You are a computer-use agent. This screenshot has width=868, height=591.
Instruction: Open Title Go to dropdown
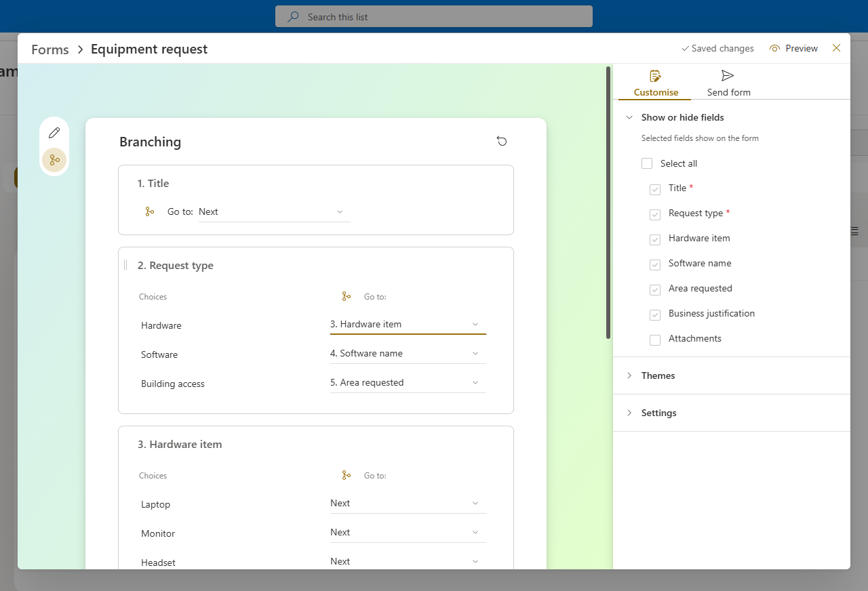[x=275, y=212]
